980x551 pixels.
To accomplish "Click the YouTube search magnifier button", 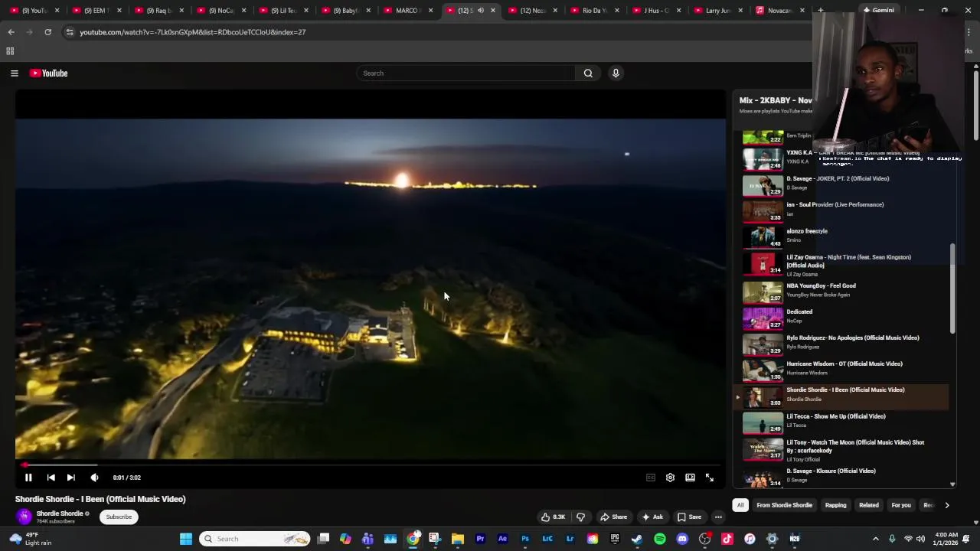I will pyautogui.click(x=588, y=73).
